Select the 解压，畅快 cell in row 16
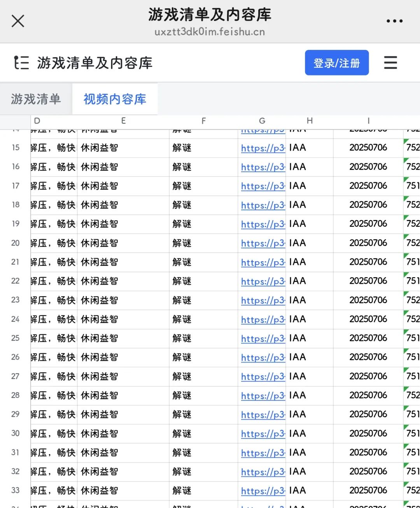The height and width of the screenshot is (508, 420). pyautogui.click(x=54, y=167)
